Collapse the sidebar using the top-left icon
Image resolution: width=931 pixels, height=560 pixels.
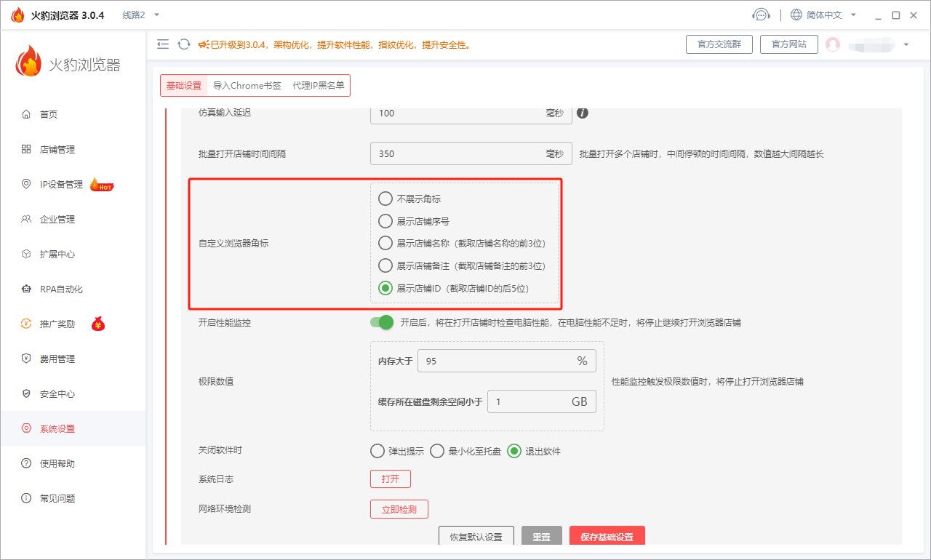click(163, 44)
